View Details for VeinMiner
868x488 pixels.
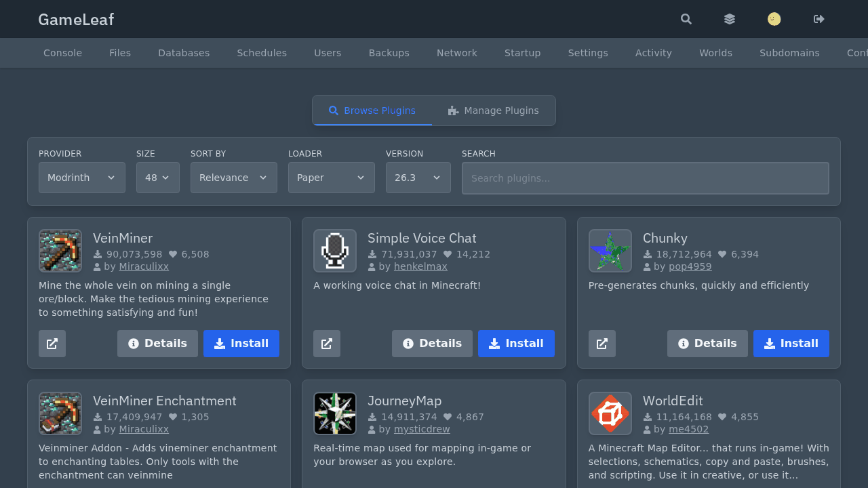point(157,344)
